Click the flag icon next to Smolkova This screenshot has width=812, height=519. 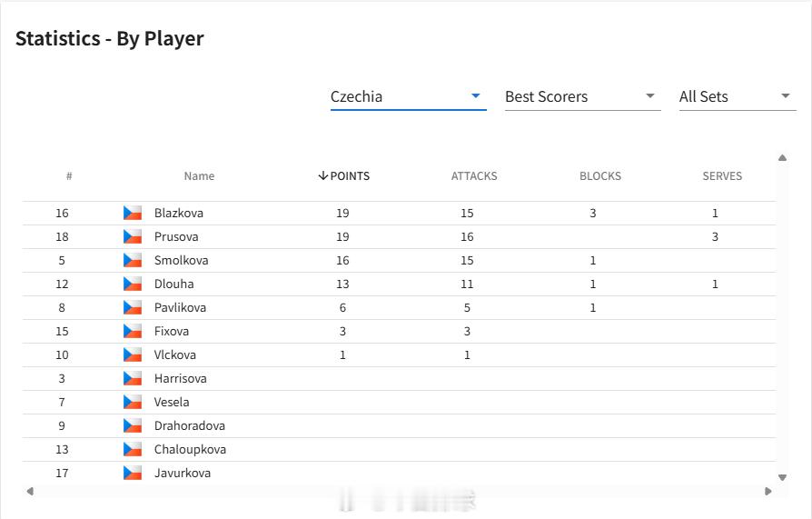(x=133, y=260)
